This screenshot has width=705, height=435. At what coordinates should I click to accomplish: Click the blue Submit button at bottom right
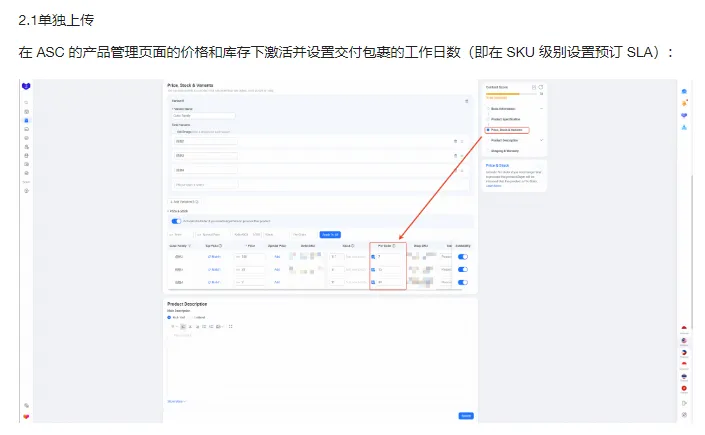(466, 416)
